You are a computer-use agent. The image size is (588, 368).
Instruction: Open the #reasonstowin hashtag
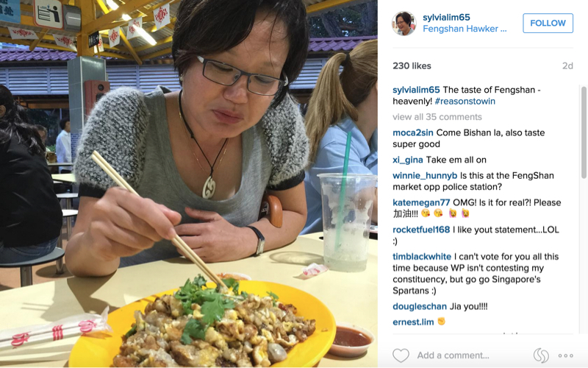point(465,102)
